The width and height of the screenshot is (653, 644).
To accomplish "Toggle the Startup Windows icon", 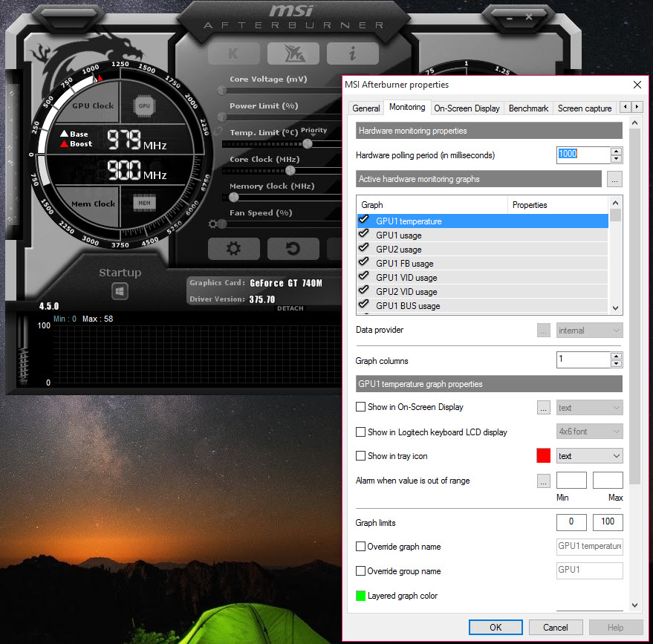I will point(120,291).
